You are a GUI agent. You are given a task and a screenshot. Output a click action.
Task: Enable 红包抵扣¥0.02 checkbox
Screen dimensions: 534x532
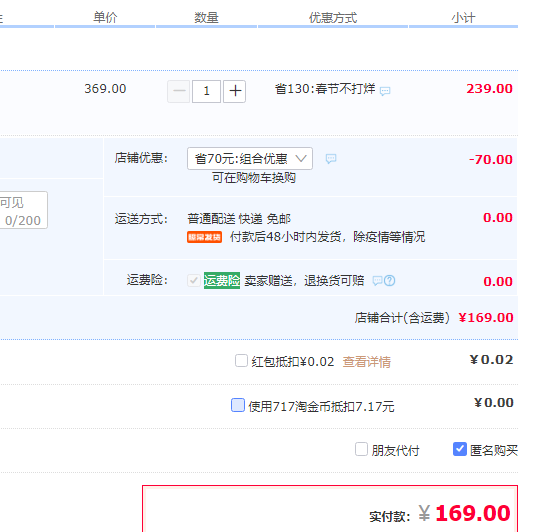(241, 361)
